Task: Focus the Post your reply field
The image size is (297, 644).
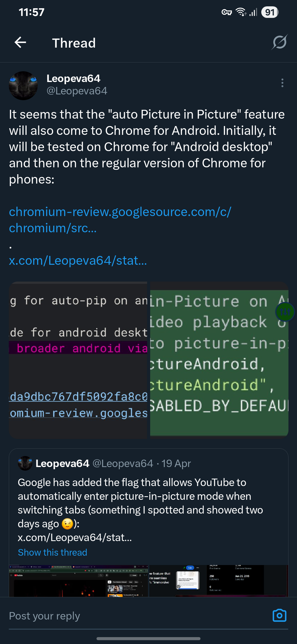Action: [x=137, y=616]
